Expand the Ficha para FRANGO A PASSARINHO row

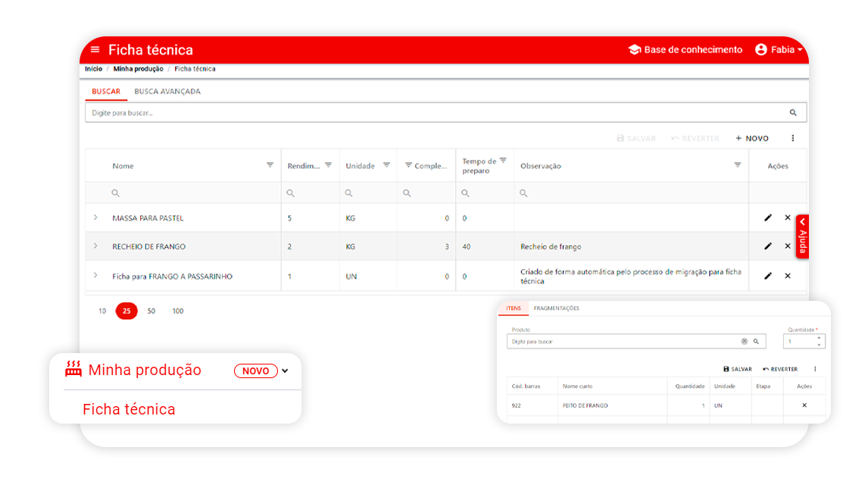(x=95, y=275)
